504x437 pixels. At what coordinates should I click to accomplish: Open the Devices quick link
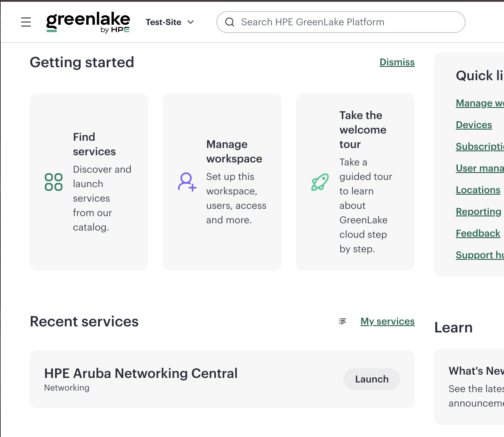click(x=474, y=125)
